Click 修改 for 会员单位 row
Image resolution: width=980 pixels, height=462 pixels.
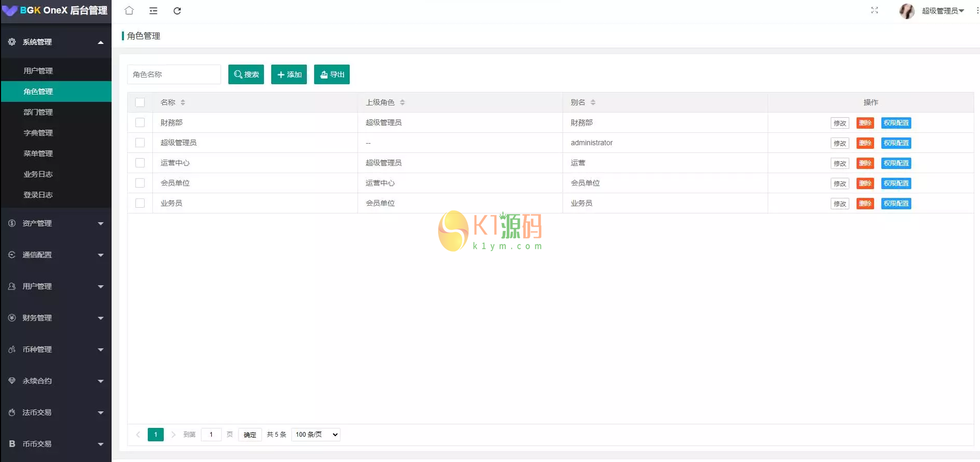coord(840,183)
